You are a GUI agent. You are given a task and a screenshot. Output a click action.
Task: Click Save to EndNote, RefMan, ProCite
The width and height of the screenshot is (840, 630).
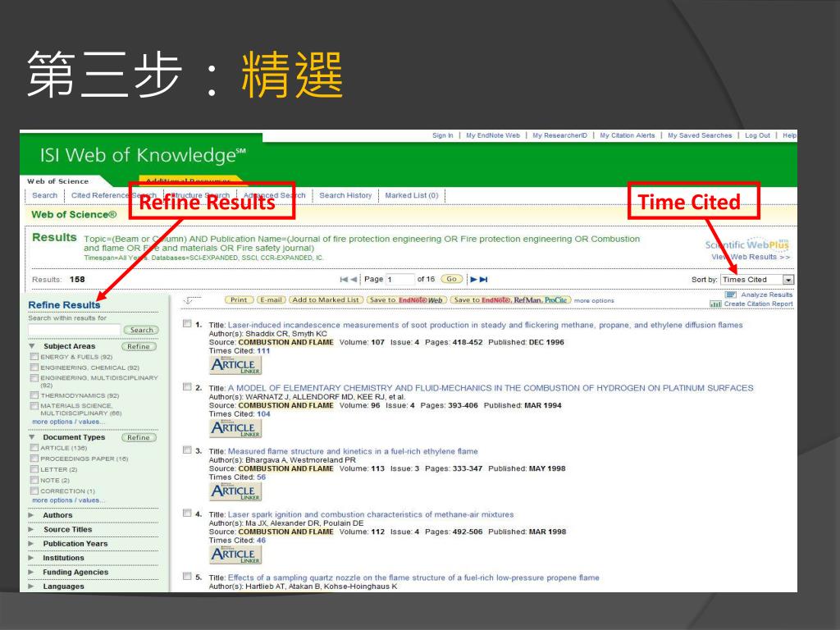coord(510,300)
